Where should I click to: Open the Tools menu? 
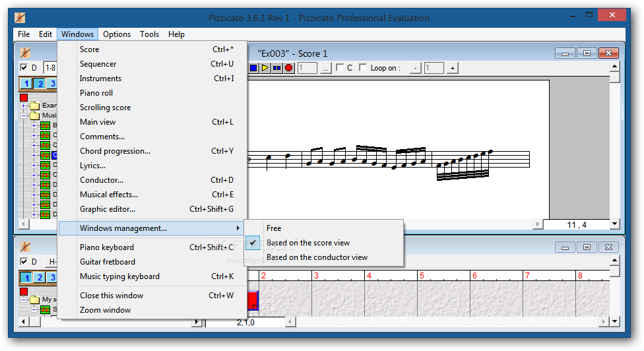pos(150,34)
